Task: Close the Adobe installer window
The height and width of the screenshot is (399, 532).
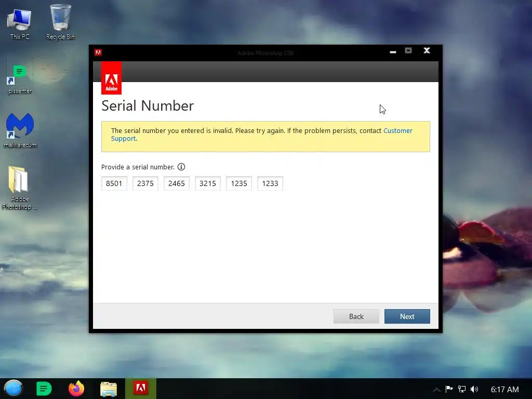Action: (427, 50)
